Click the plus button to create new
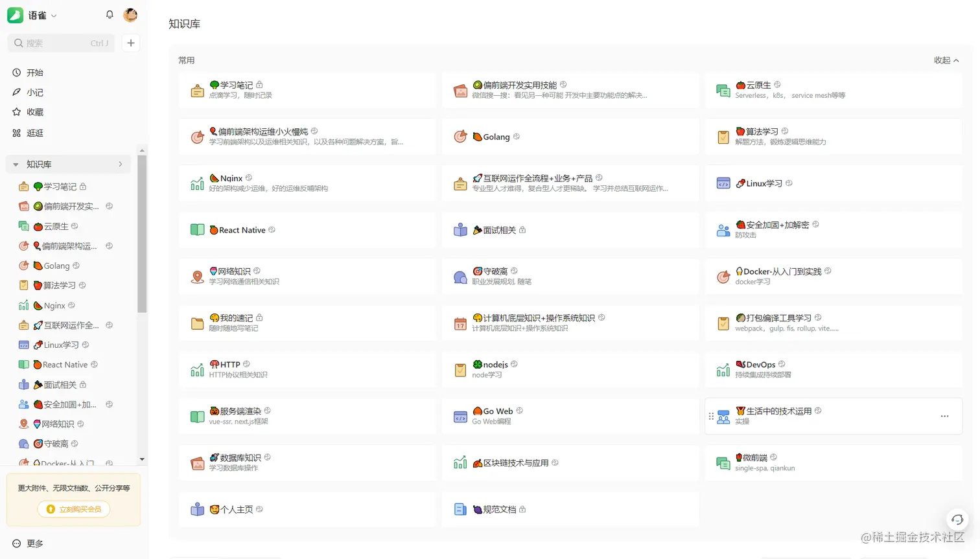This screenshot has width=980, height=559. pyautogui.click(x=131, y=43)
